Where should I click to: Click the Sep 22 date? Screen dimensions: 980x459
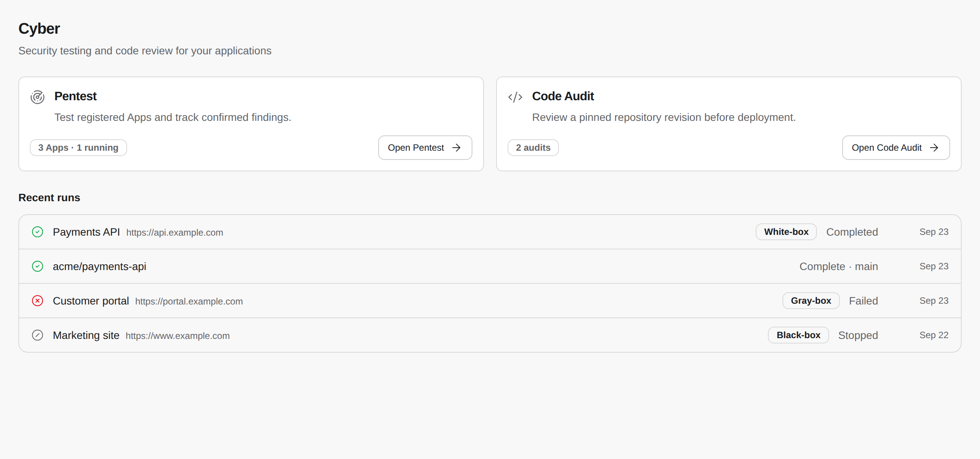click(934, 335)
